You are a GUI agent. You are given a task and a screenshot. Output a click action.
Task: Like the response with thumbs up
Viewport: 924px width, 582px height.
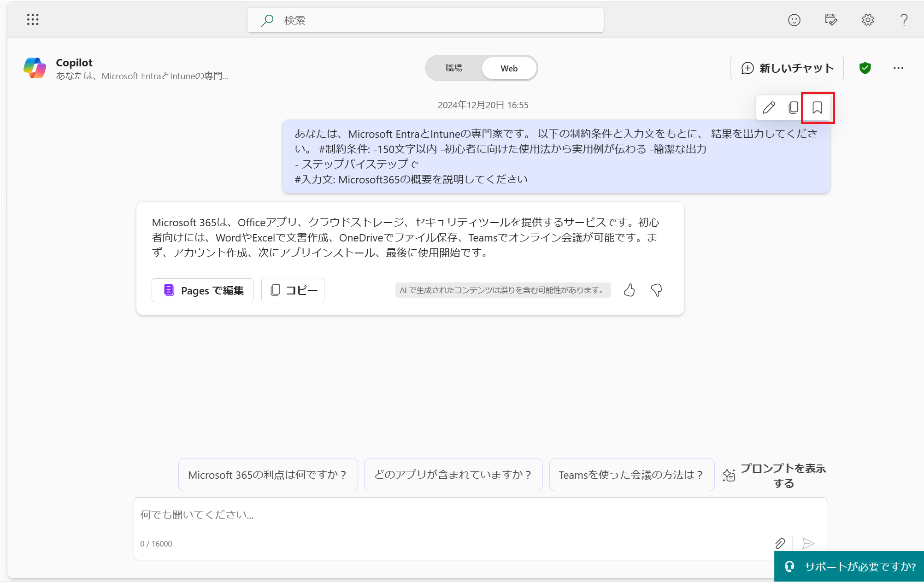click(x=629, y=290)
